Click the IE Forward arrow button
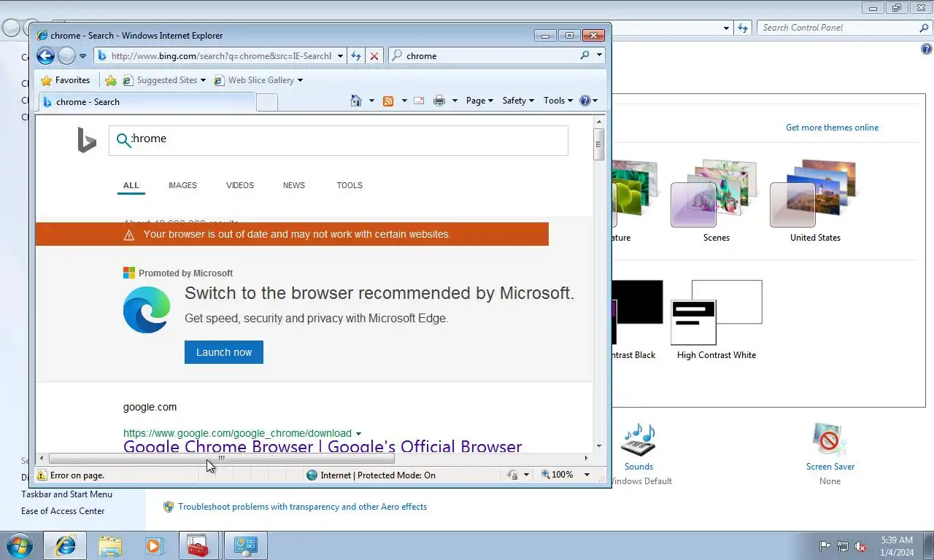 tap(66, 55)
